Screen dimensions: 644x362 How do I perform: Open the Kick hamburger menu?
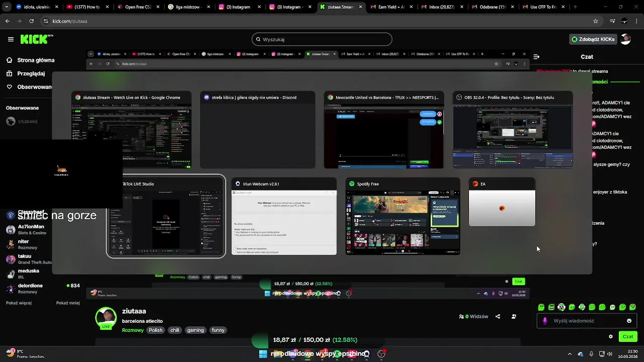click(11, 39)
